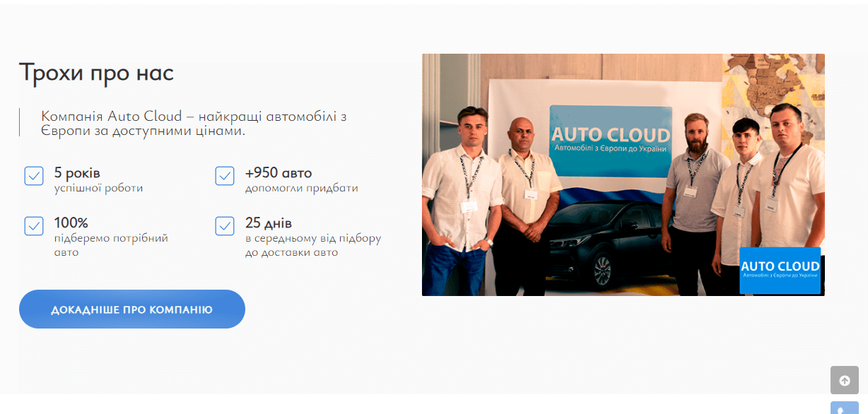Click успішної роботи subtitle text
This screenshot has height=414, width=868.
(98, 189)
